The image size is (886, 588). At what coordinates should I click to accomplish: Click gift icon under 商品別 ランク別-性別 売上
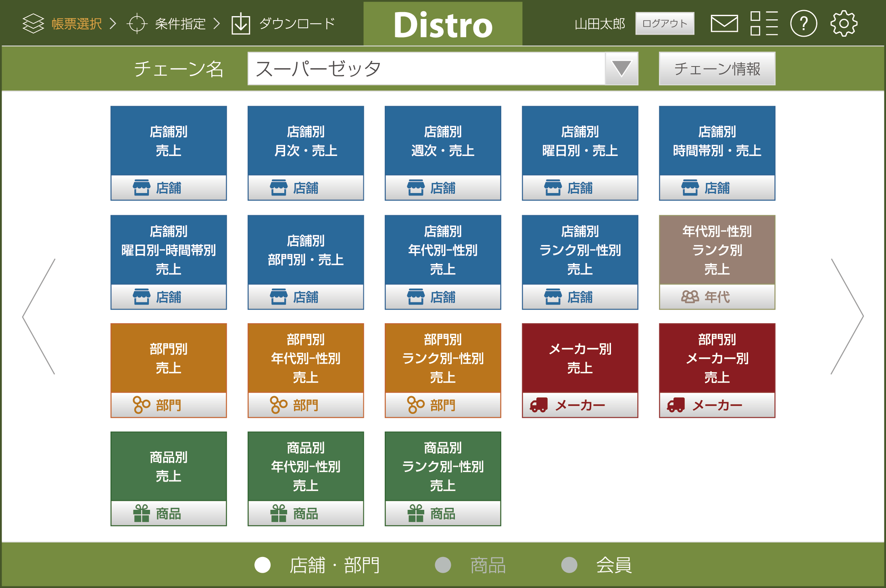(416, 513)
